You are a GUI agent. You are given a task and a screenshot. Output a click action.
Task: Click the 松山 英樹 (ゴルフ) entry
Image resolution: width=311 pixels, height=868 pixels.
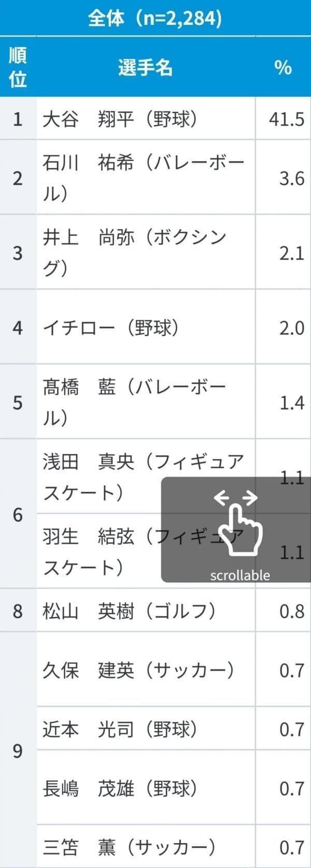coord(129,611)
